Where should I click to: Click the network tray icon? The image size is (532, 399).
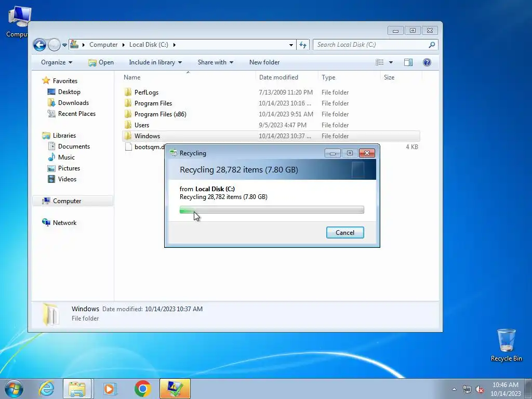[467, 389]
